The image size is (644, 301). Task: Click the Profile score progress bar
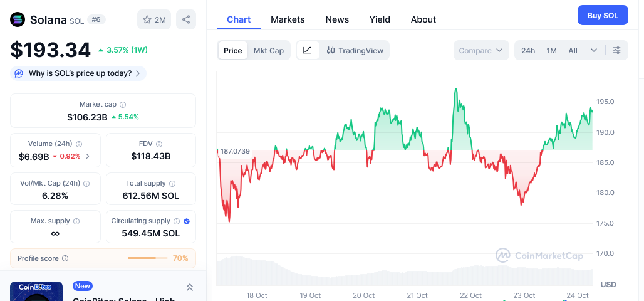149,258
